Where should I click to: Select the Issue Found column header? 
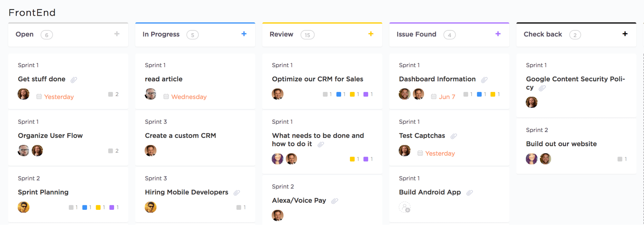click(x=416, y=34)
